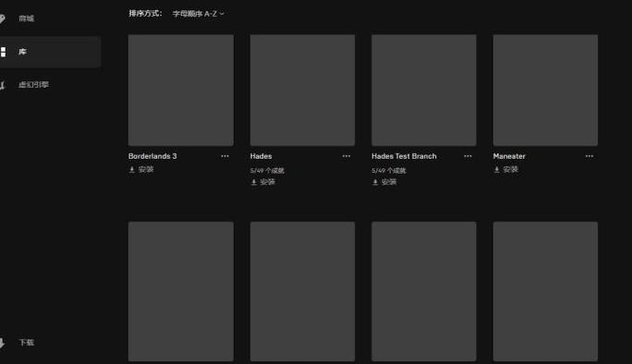Click the library grid icon in sidebar
The image size is (632, 364).
(x=3, y=52)
